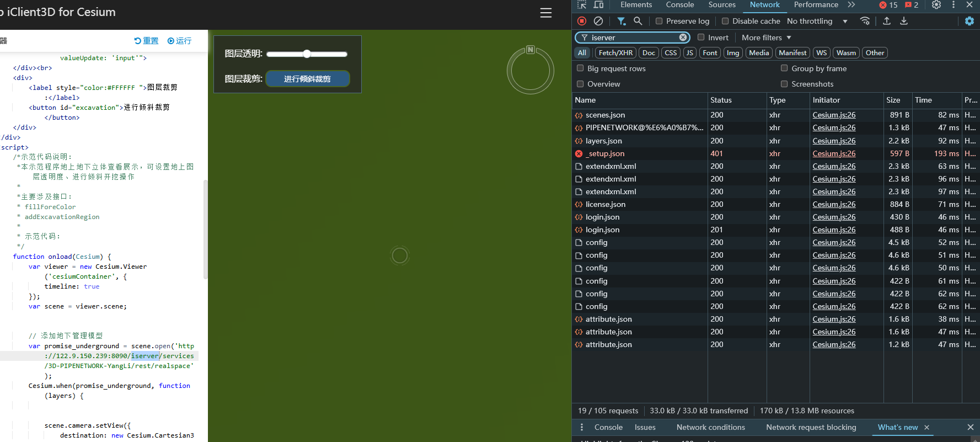The width and height of the screenshot is (980, 442).
Task: Open the hamburger menu of iClient3D page
Action: click(x=546, y=13)
